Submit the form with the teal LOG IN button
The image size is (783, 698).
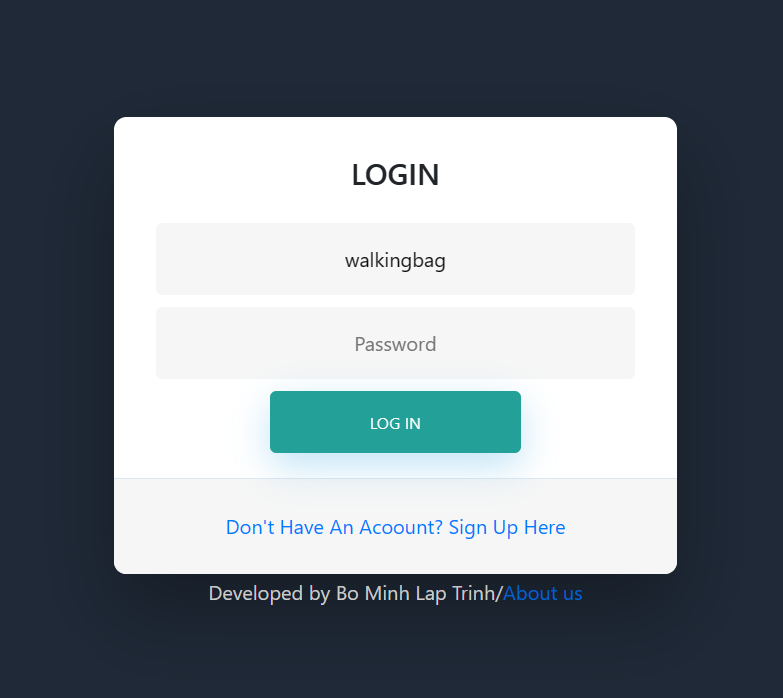click(395, 422)
